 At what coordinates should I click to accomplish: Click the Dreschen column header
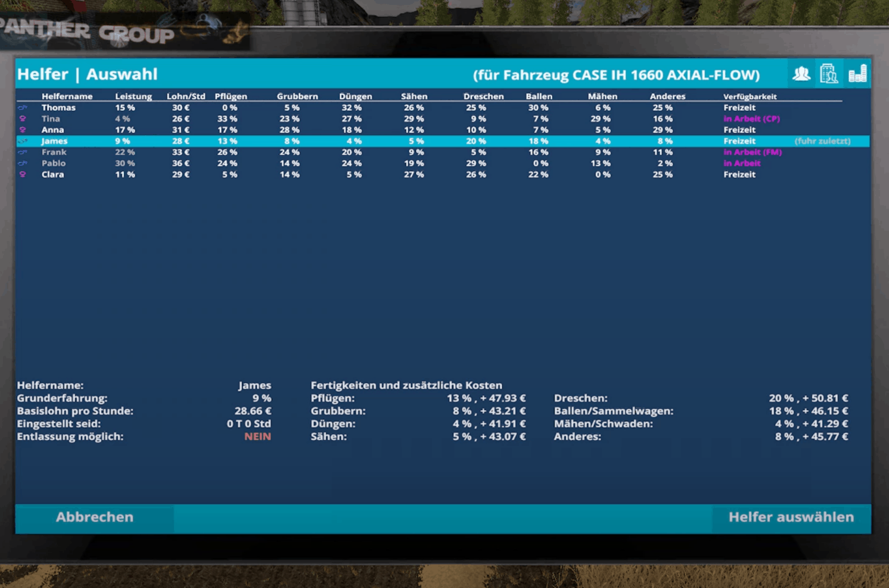tap(483, 96)
